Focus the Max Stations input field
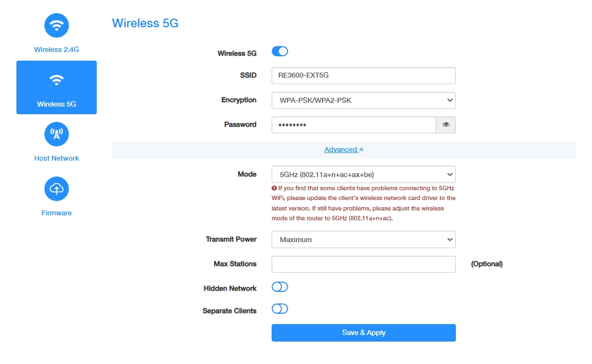Screen dimensions: 592x364 pos(364,265)
